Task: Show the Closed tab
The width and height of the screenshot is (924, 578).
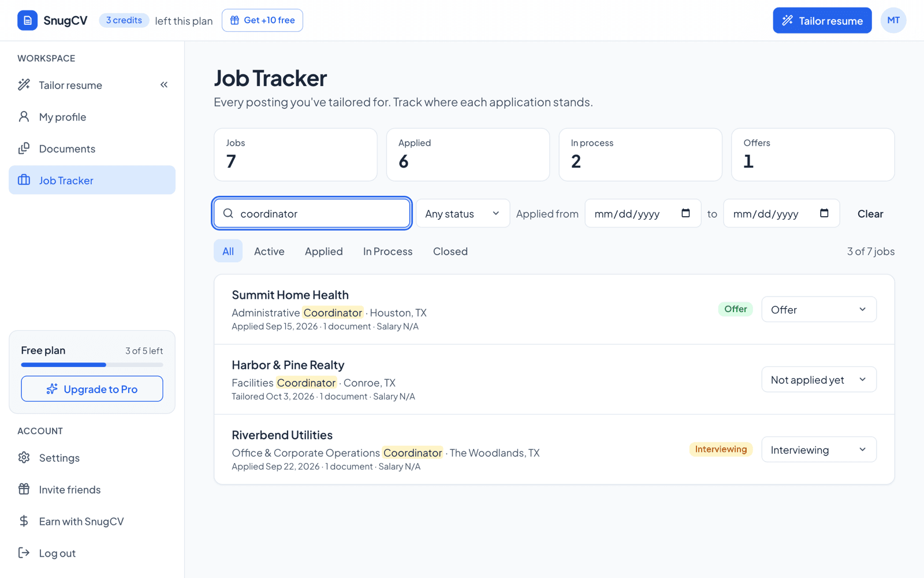Action: [450, 251]
